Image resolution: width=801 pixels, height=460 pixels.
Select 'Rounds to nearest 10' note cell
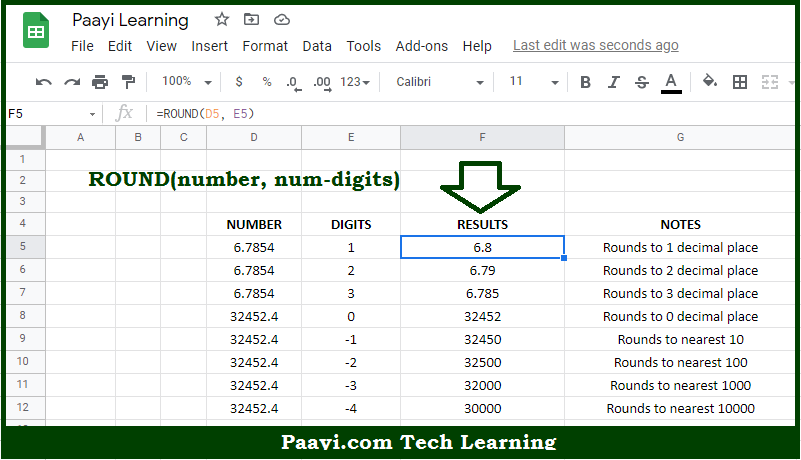pos(680,339)
